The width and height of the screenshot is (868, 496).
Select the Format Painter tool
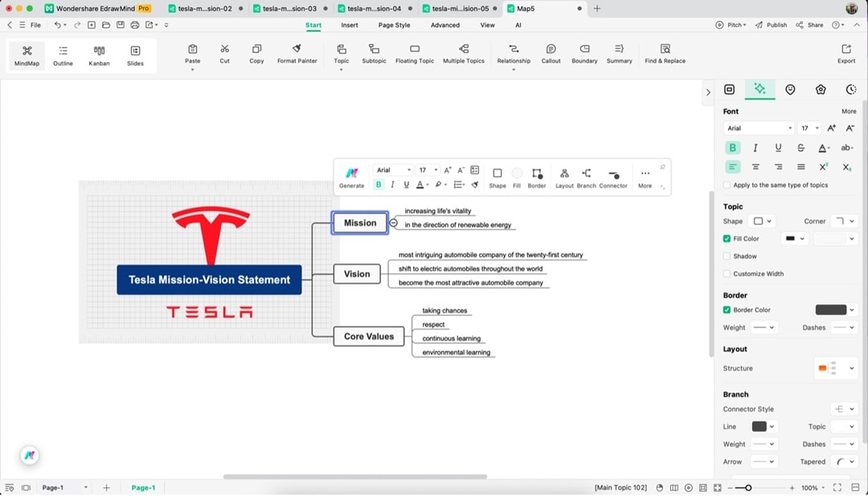point(297,55)
